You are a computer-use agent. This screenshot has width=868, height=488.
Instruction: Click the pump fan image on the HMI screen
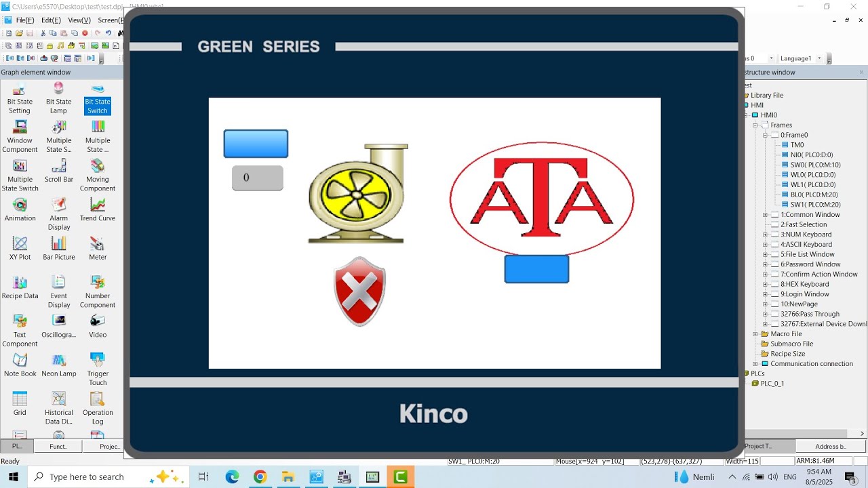(358, 193)
